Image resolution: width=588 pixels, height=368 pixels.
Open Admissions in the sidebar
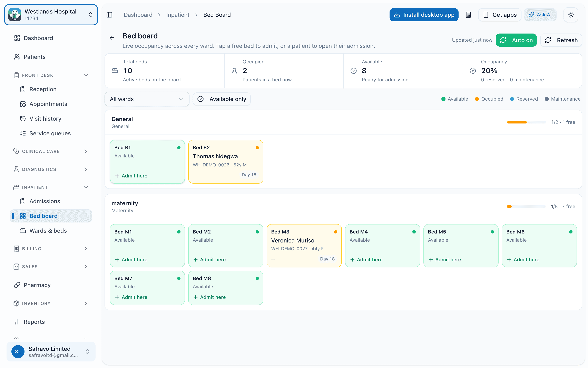(51, 201)
